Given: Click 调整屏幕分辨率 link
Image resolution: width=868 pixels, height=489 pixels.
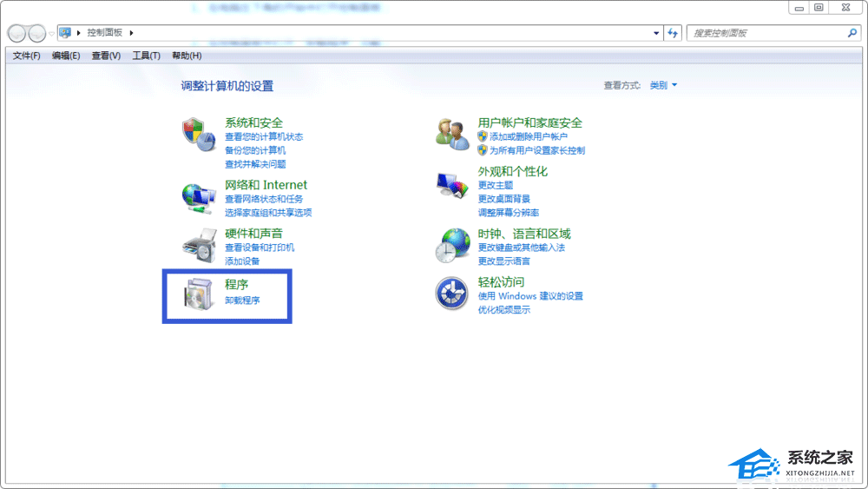Looking at the screenshot, I should (x=508, y=213).
